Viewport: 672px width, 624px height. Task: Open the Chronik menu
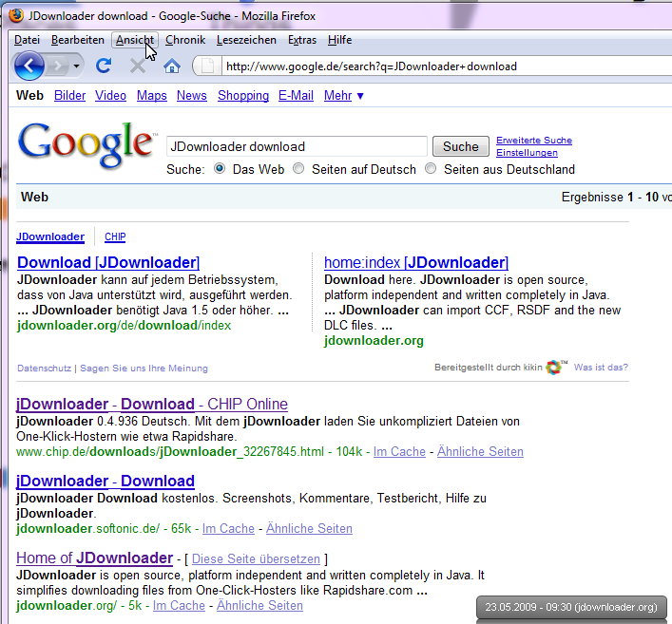[185, 40]
